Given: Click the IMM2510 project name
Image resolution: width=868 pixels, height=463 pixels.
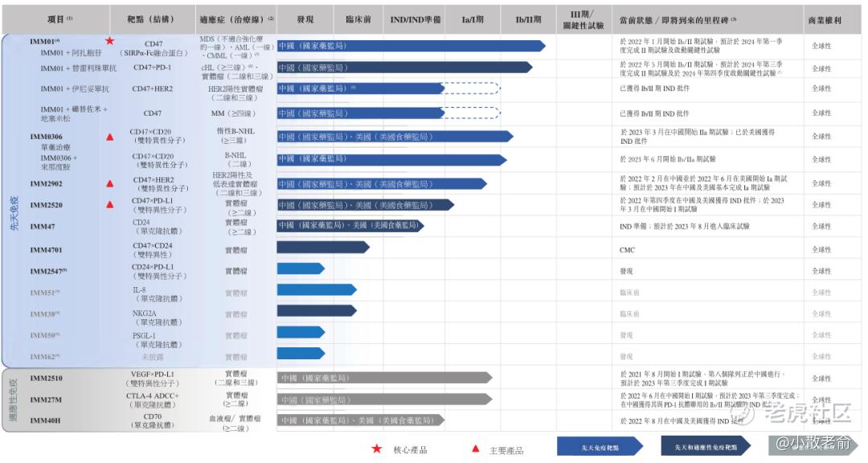Looking at the screenshot, I should (46, 379).
